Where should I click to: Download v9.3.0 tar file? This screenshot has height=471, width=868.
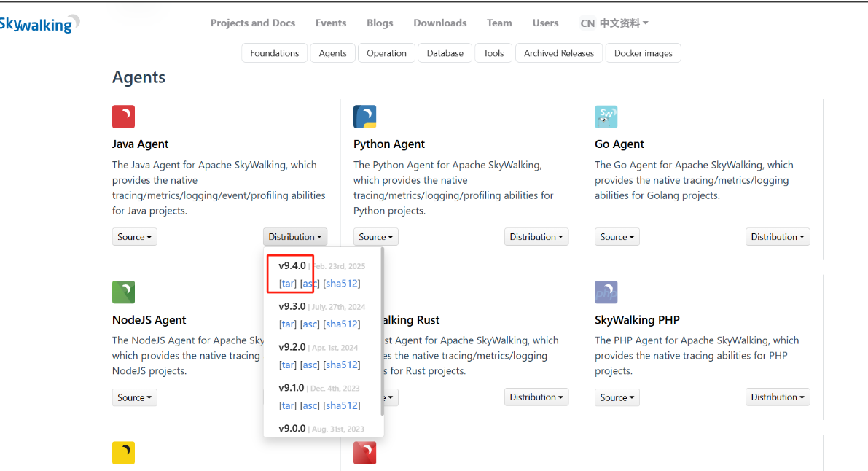[287, 324]
